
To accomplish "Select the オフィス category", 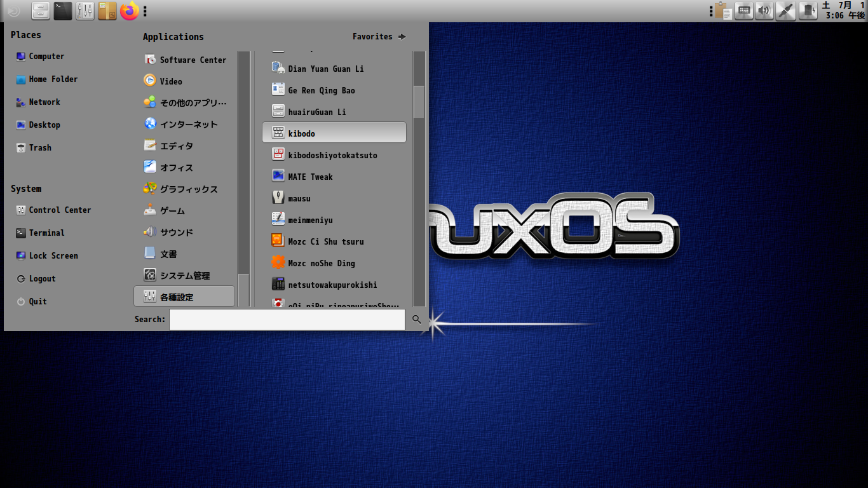I will [x=184, y=168].
